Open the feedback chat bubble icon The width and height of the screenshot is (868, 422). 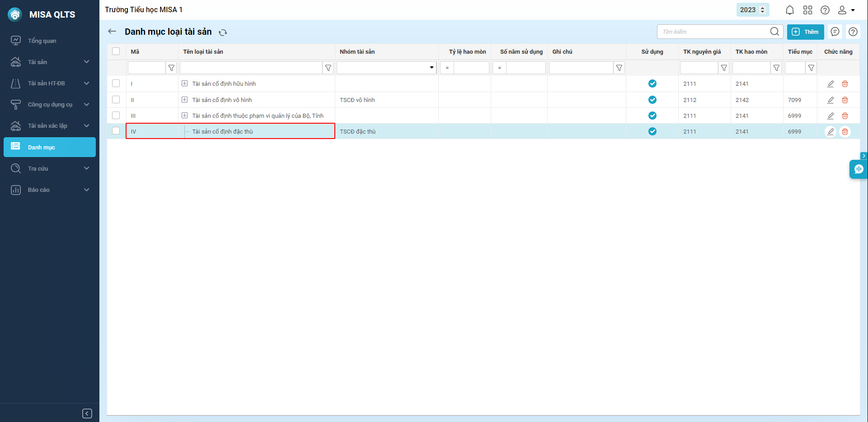coord(835,32)
